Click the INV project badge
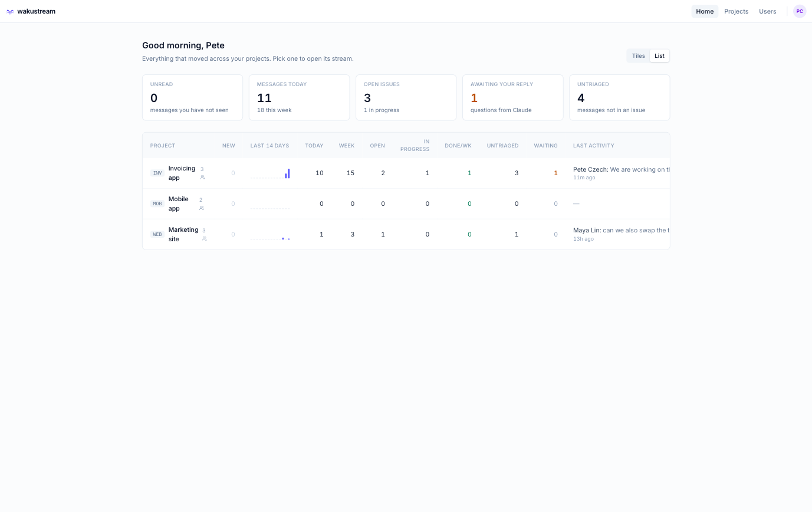812x512 pixels. [157, 173]
